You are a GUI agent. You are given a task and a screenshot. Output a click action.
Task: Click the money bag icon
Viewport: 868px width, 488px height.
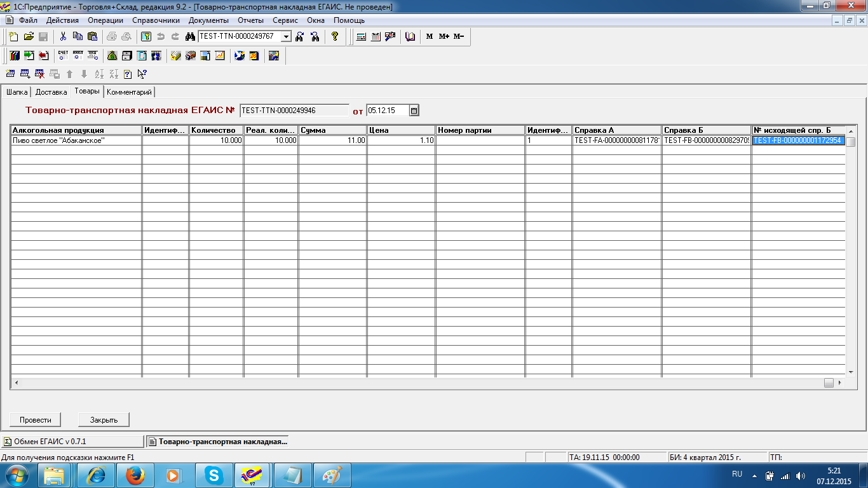[x=112, y=55]
